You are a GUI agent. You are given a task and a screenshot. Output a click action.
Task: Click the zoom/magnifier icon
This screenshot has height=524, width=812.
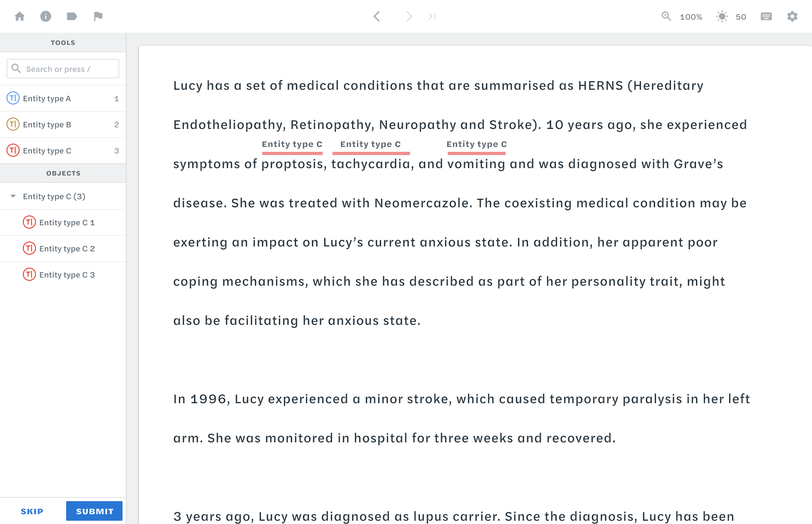point(667,16)
